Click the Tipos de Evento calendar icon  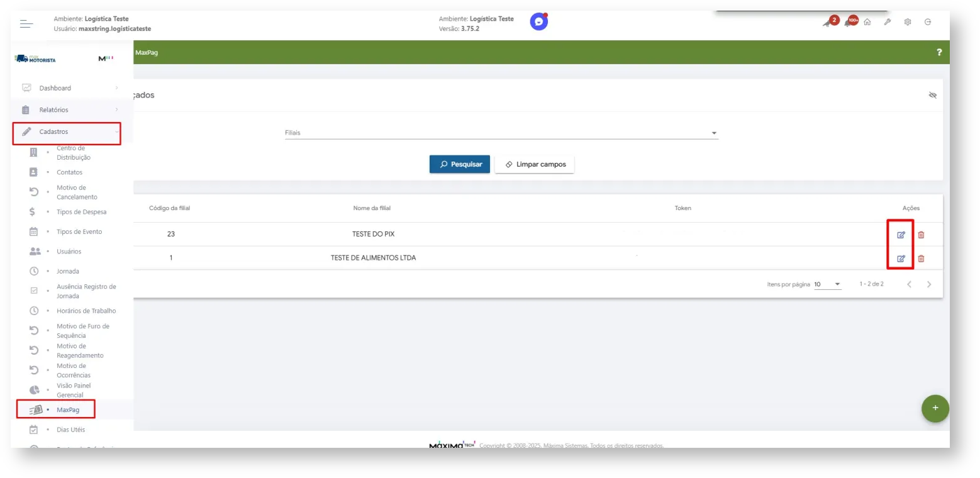click(x=34, y=231)
